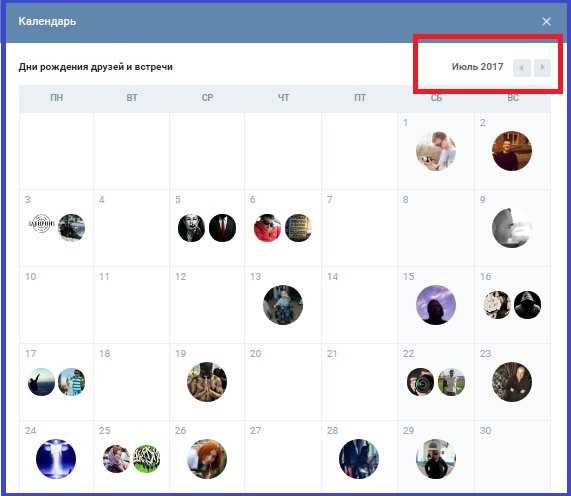Viewport: 571px width, 496px height.
Task: Click the purple sky avatar on July 15
Action: [x=436, y=305]
